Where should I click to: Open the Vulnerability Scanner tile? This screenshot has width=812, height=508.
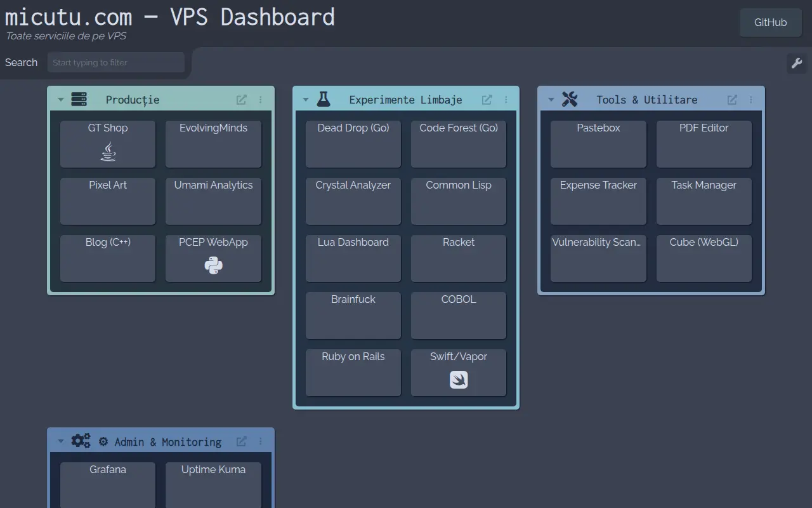pos(598,258)
